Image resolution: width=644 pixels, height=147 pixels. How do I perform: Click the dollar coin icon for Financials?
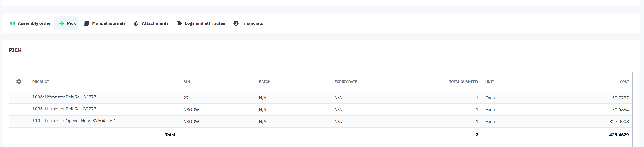(x=236, y=23)
